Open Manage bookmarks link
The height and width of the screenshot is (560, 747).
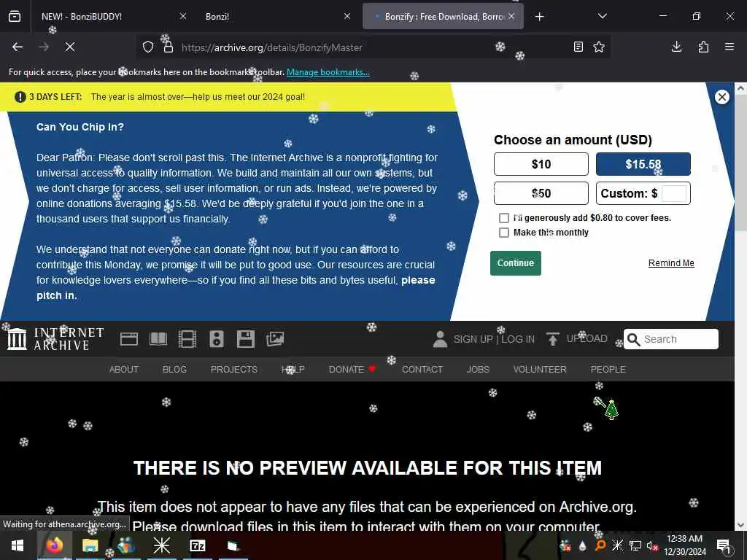(328, 72)
